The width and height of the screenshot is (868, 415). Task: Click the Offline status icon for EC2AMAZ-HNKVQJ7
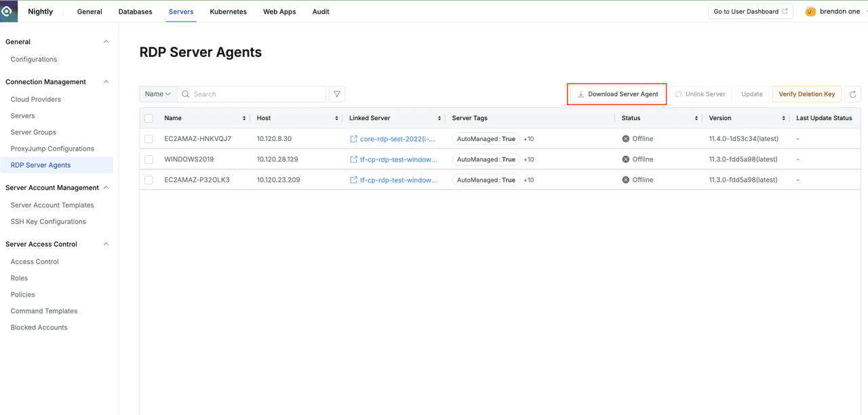click(x=625, y=138)
